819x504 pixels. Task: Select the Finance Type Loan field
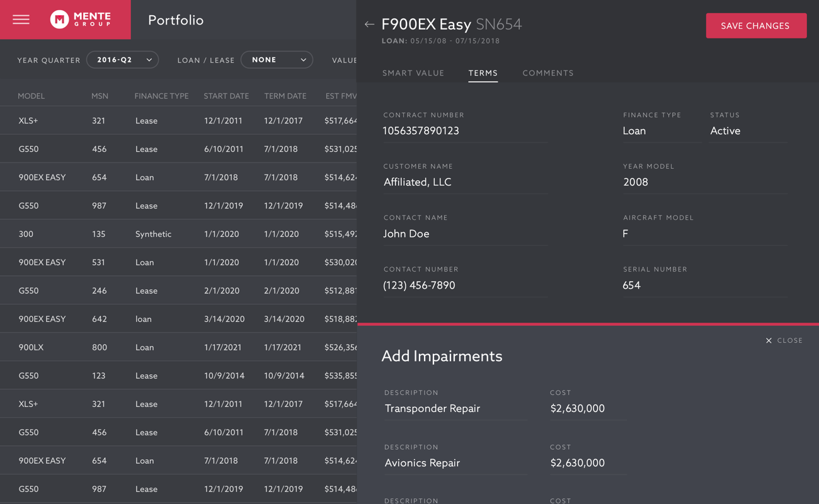660,131
